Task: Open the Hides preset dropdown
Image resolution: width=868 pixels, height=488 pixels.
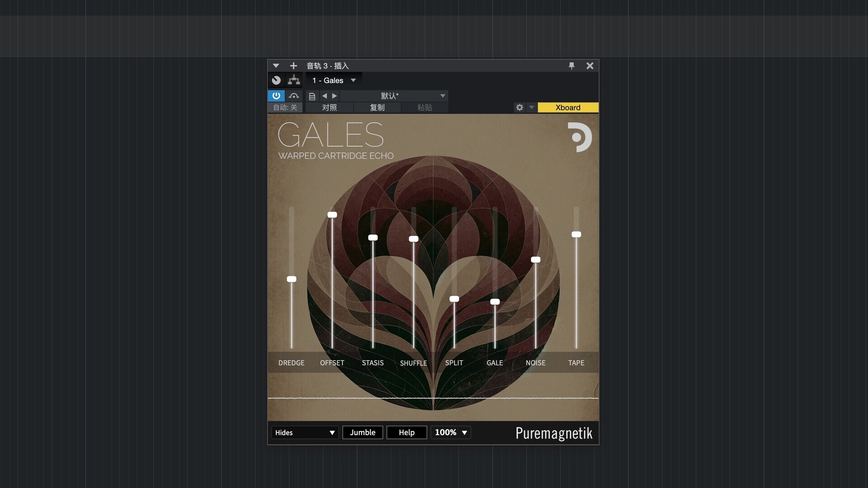Action: point(305,432)
